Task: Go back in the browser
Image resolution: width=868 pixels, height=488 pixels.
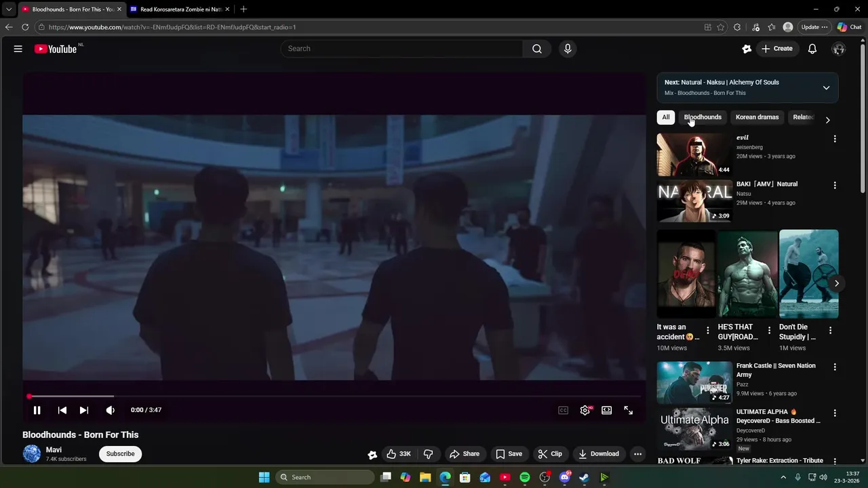Action: [x=9, y=27]
